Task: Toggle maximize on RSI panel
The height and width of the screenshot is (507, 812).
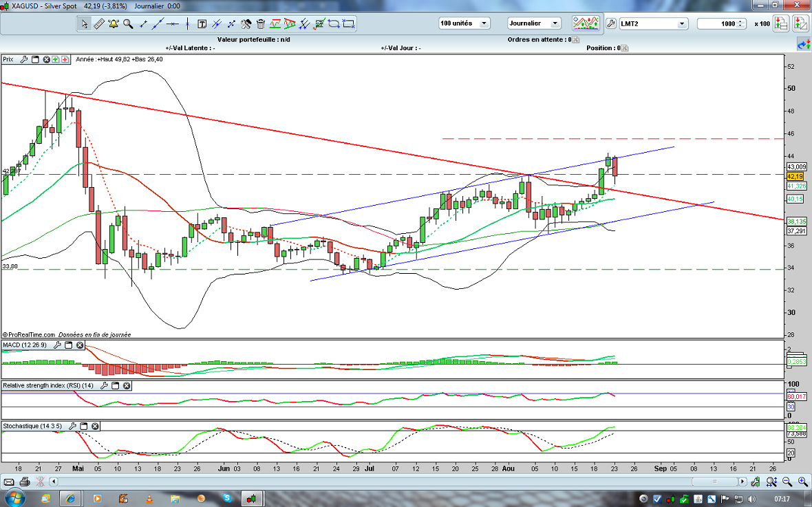Action: coord(115,386)
